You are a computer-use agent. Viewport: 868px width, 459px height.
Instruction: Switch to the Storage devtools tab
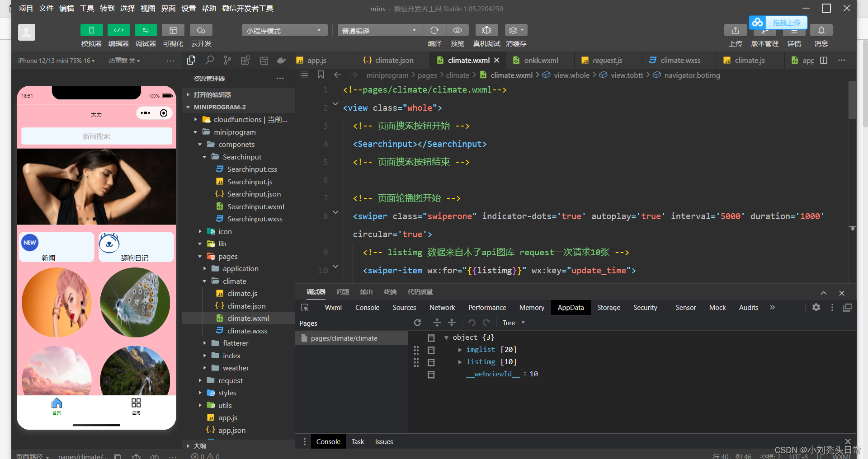point(609,307)
